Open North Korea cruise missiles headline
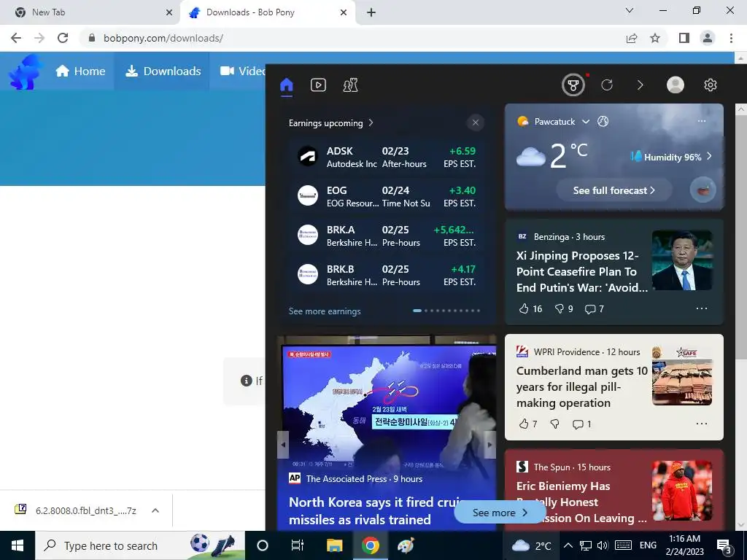This screenshot has width=747, height=560. (x=376, y=510)
